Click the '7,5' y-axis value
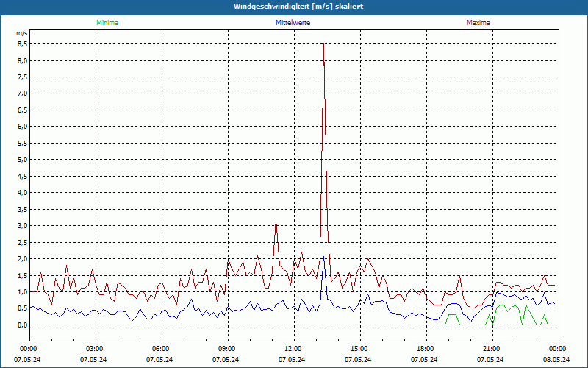 tap(23, 77)
